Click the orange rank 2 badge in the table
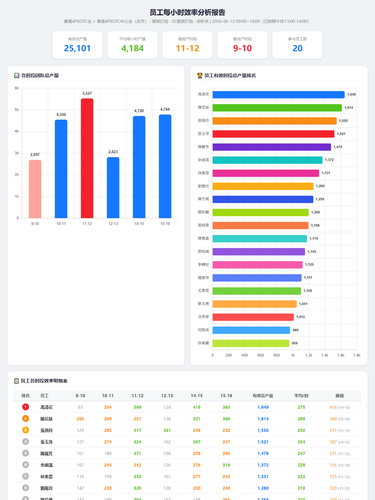 (25, 419)
